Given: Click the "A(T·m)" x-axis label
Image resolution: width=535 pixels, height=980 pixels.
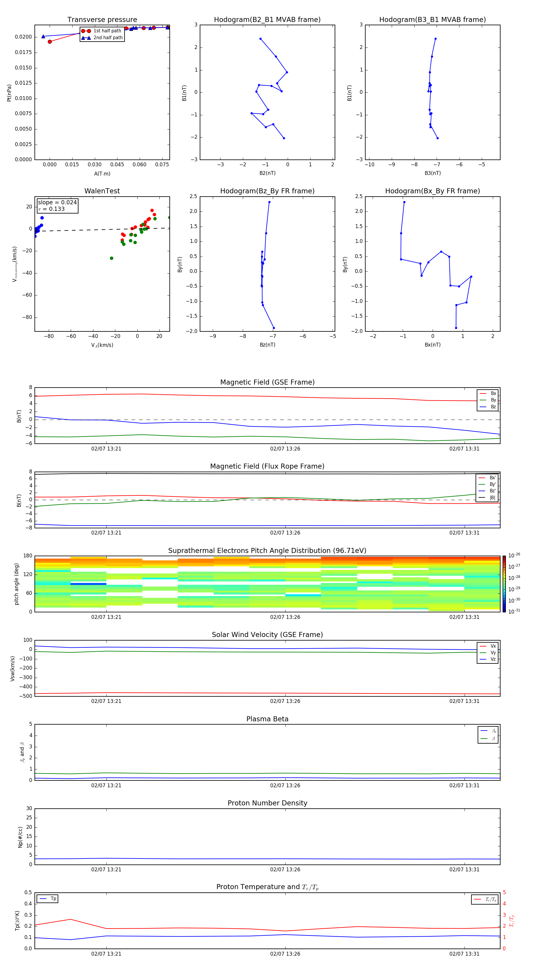Looking at the screenshot, I should tap(102, 174).
